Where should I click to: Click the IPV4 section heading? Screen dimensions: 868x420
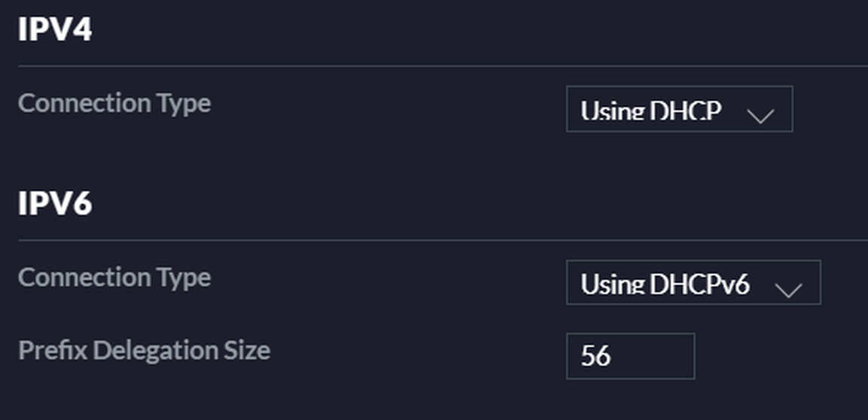(55, 30)
